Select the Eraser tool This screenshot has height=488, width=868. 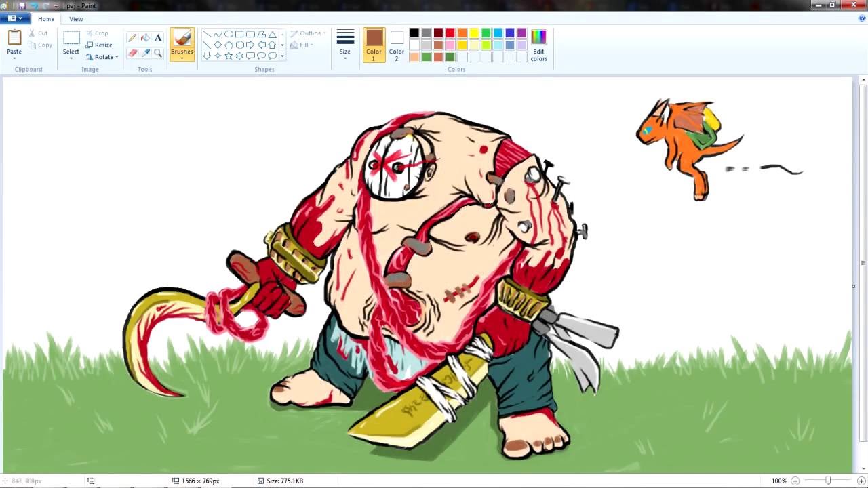pos(132,52)
